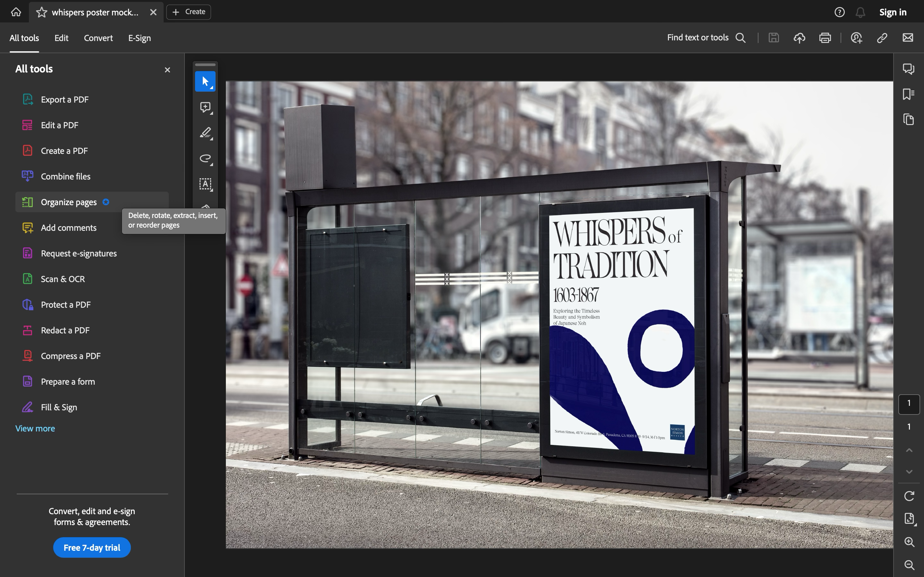Open notifications bell
The height and width of the screenshot is (577, 924).
point(860,12)
